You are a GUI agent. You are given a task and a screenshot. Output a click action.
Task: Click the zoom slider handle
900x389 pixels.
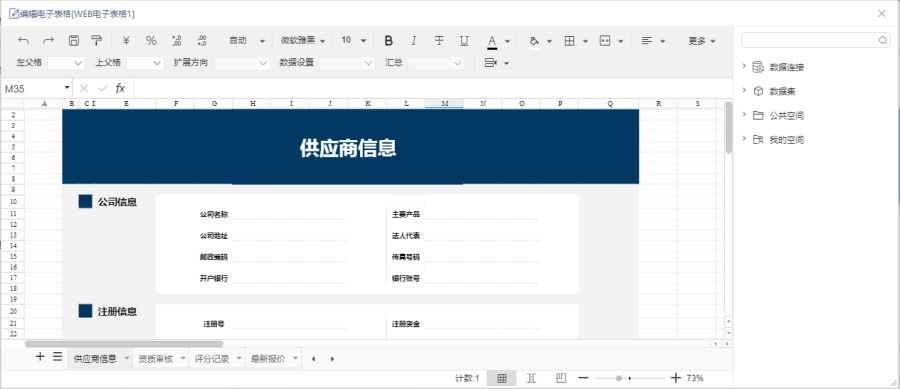coord(619,378)
